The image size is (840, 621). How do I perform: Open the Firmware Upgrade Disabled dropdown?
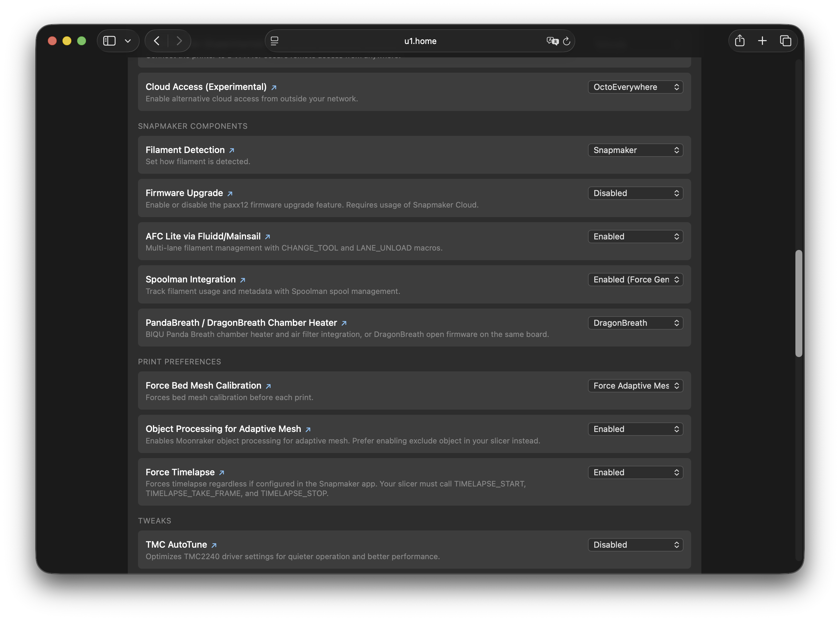pyautogui.click(x=635, y=193)
